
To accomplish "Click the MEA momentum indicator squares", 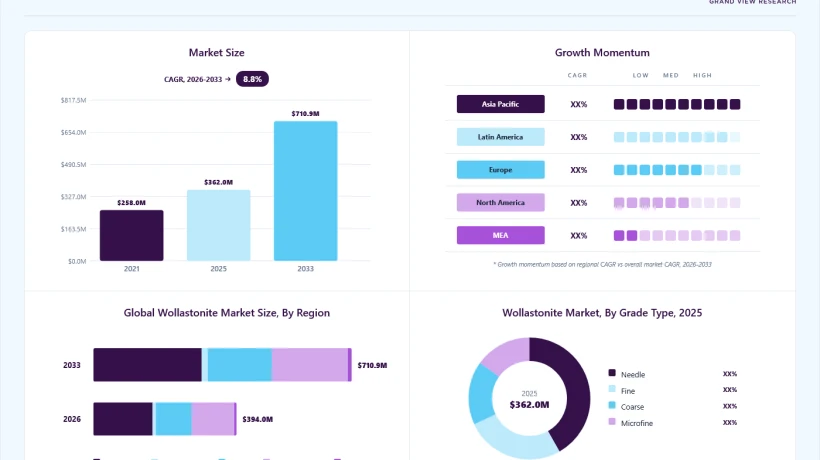I will [x=677, y=236].
